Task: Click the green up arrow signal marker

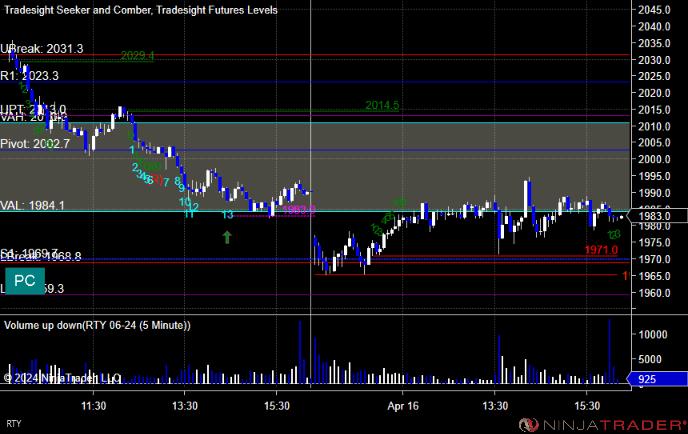Action: [x=227, y=237]
